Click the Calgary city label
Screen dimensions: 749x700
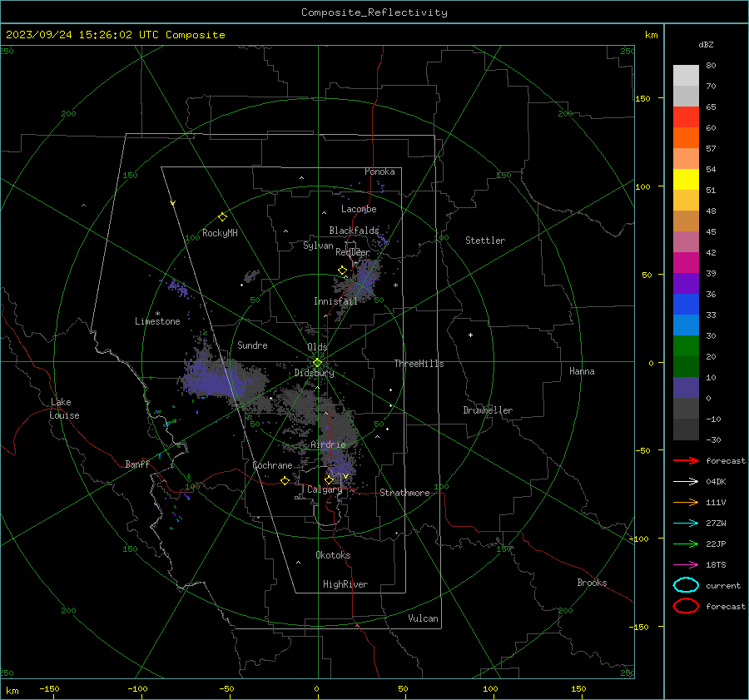(325, 489)
